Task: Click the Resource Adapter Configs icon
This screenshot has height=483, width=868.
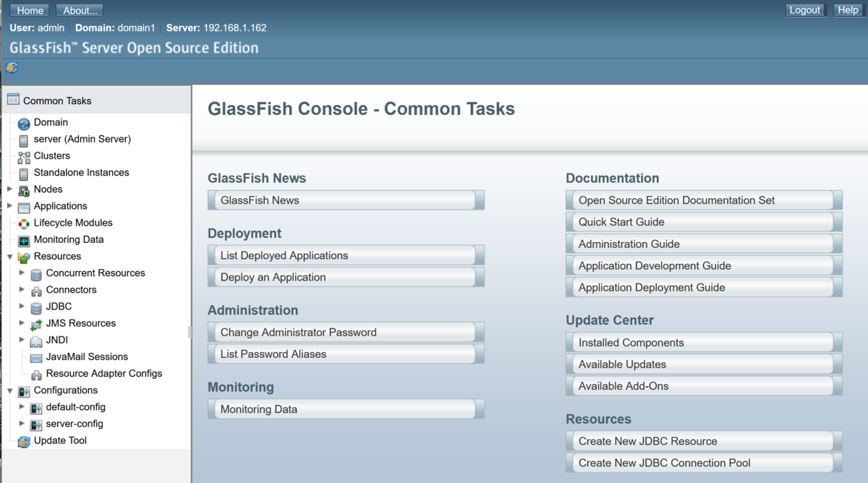Action: [35, 373]
